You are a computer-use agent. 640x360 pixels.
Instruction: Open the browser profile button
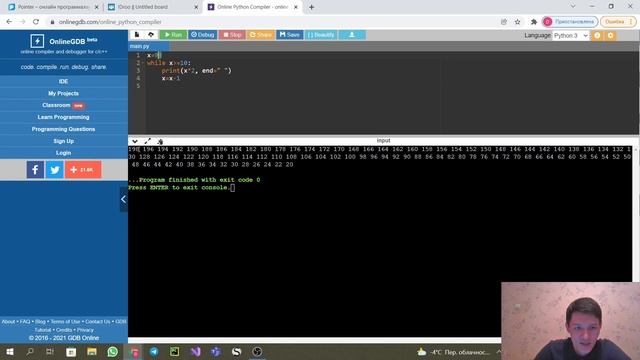[570, 22]
